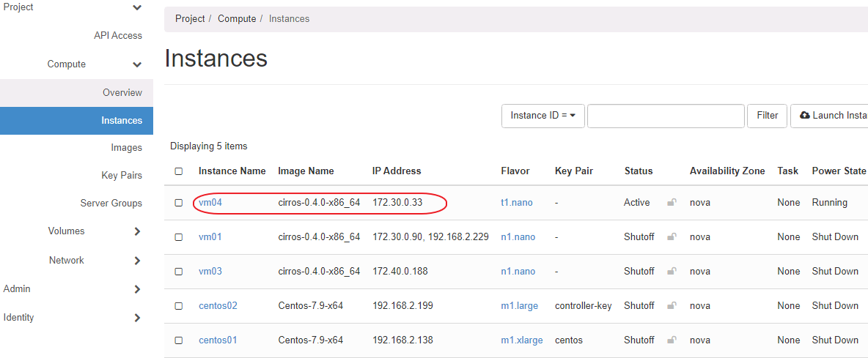Viewport: 868px width, 358px height.
Task: Expand the Volumes section in sidebar
Action: pos(137,231)
